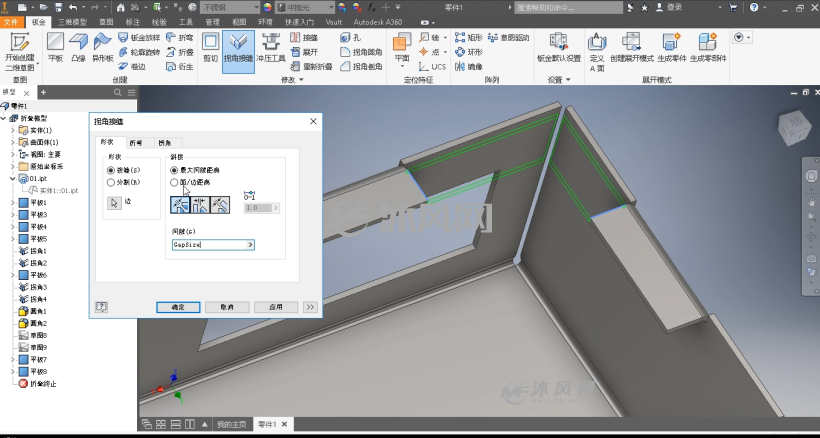Click the 展开 (Unfold) tool
Image resolution: width=820 pixels, height=438 pixels.
304,52
